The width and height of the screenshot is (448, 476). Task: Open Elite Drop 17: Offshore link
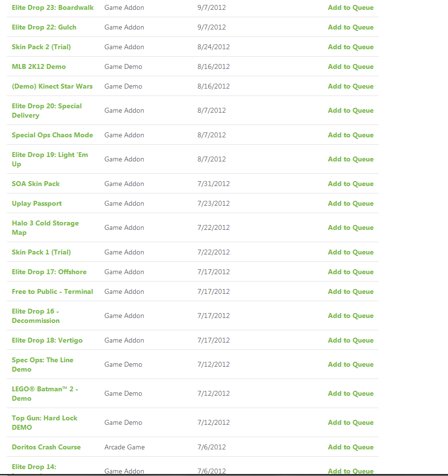click(49, 272)
